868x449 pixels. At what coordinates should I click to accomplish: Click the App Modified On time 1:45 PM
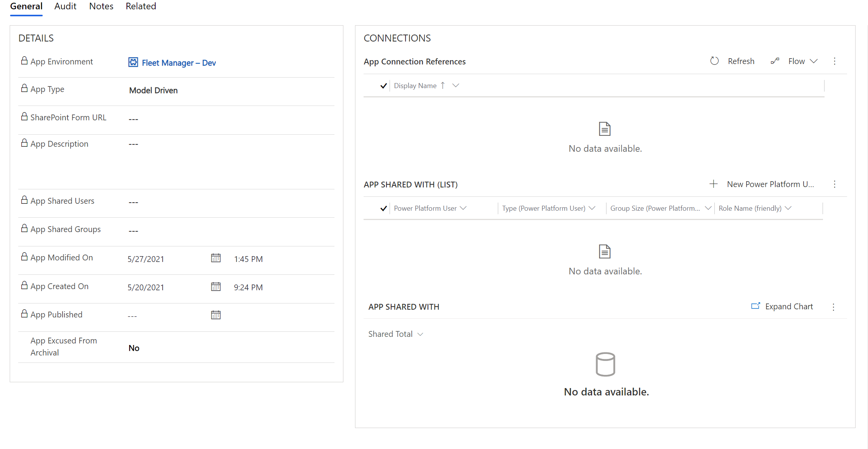[x=248, y=259]
